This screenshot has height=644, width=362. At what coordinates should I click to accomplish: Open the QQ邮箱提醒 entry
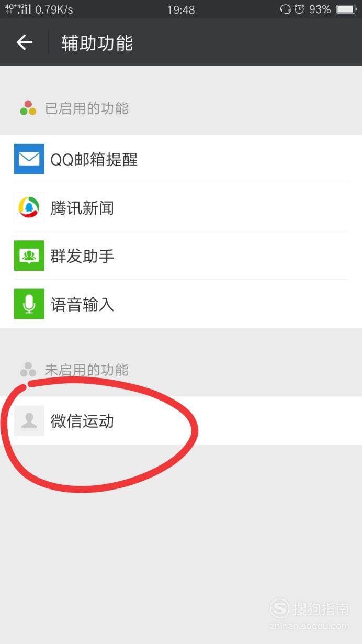point(181,159)
